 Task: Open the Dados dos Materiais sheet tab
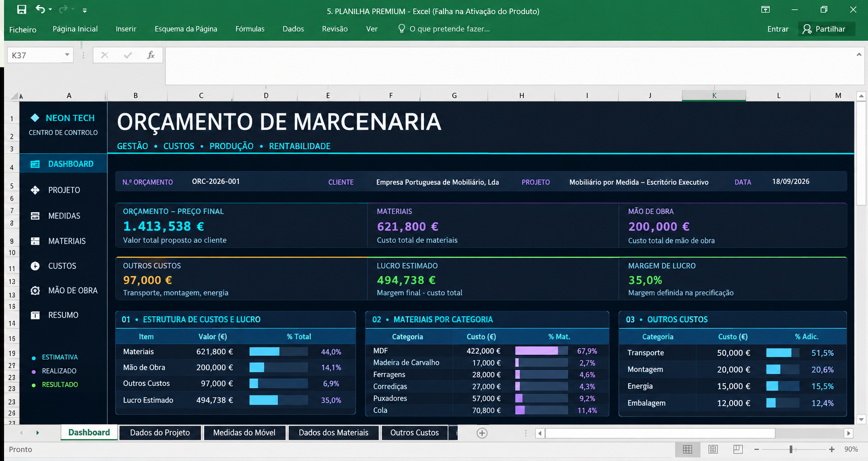[334, 433]
